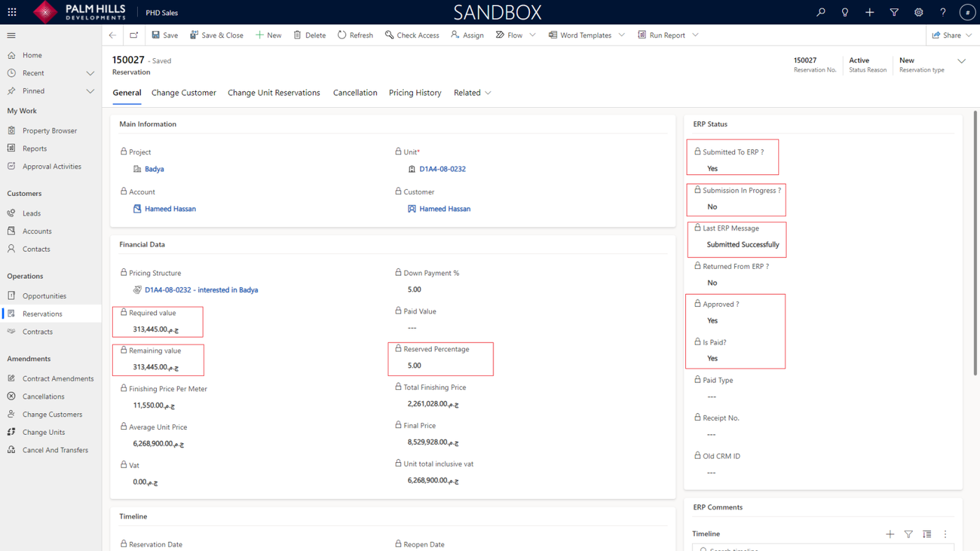Expand the header details chevron
The height and width of the screenshot is (551, 980).
pyautogui.click(x=962, y=61)
